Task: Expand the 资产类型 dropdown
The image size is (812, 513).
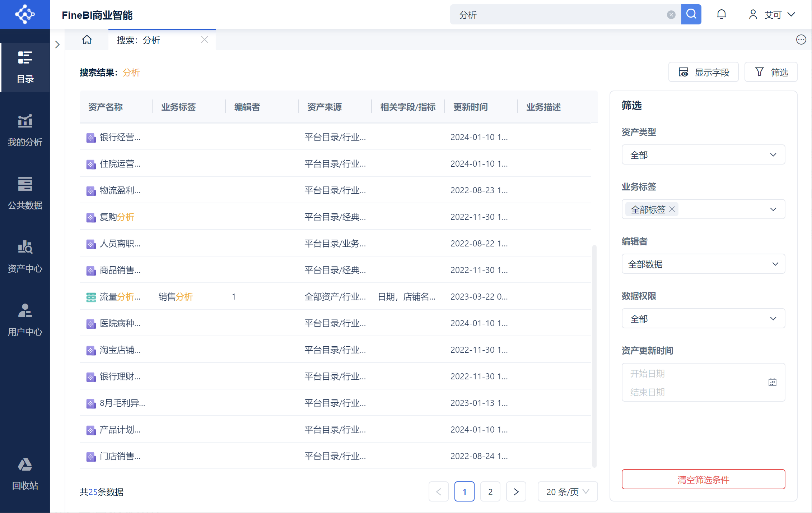Action: 703,155
